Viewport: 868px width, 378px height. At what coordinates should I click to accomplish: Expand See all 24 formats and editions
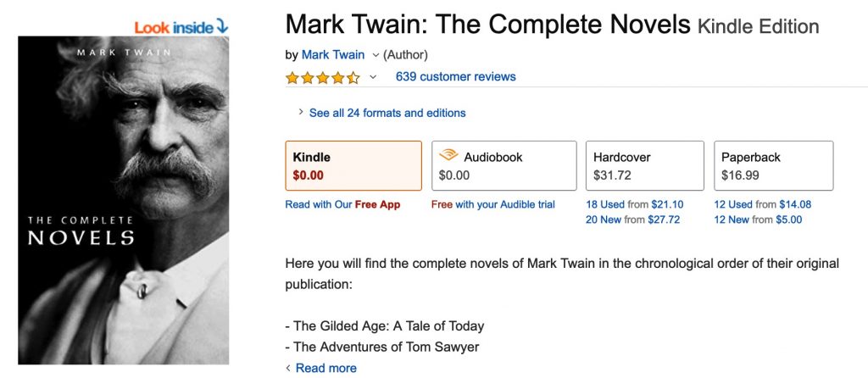[x=387, y=113]
